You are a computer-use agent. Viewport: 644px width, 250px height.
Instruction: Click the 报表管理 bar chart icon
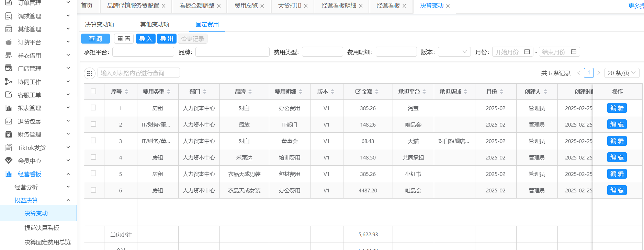tap(9, 108)
